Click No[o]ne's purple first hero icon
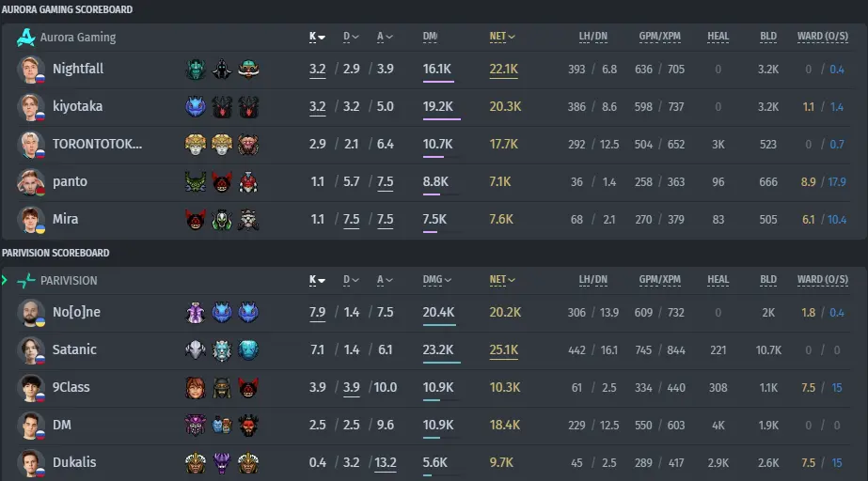Viewport: 868px width, 481px height. click(196, 313)
